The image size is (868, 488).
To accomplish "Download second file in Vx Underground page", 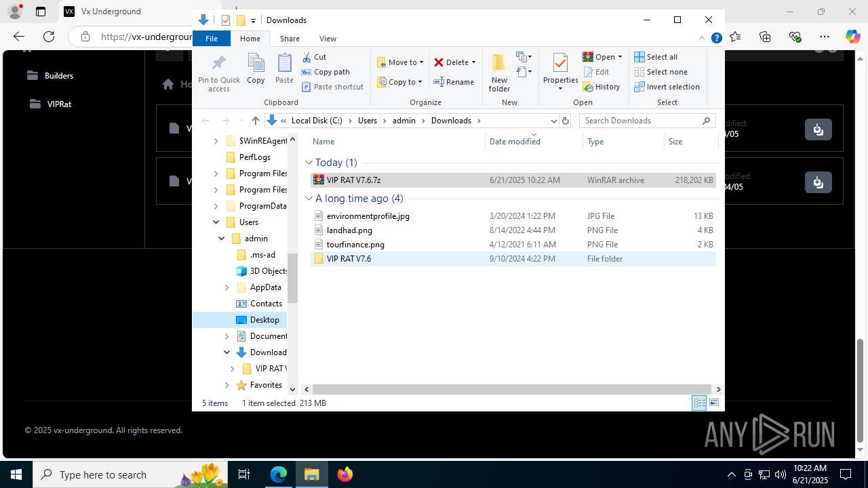I will click(x=818, y=182).
